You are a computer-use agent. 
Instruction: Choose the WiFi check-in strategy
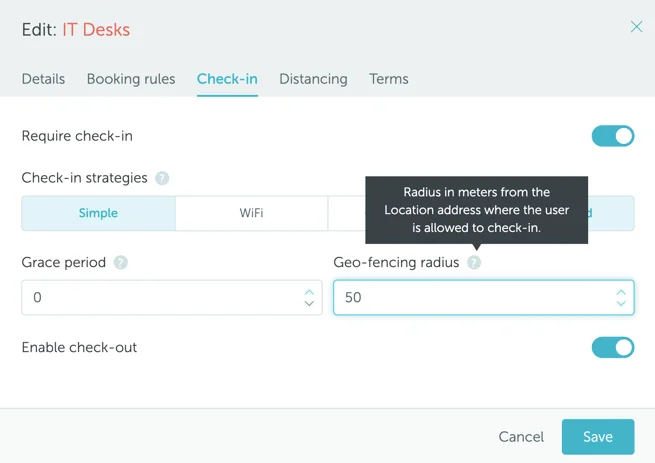pos(251,213)
